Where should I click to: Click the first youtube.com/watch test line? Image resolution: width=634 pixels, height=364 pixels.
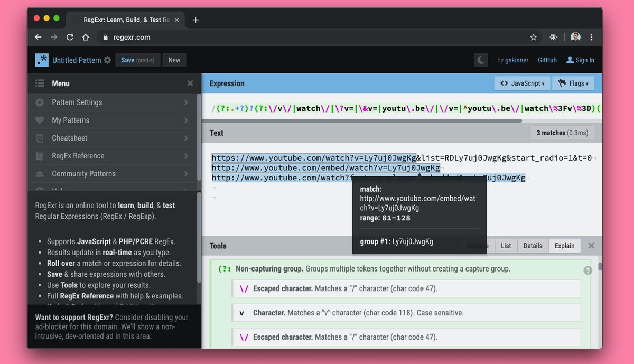402,157
